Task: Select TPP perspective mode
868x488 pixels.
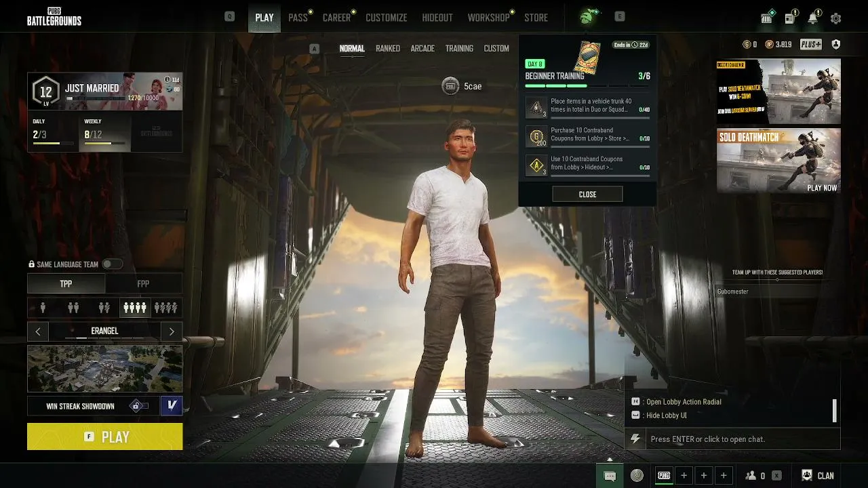Action: click(x=66, y=284)
